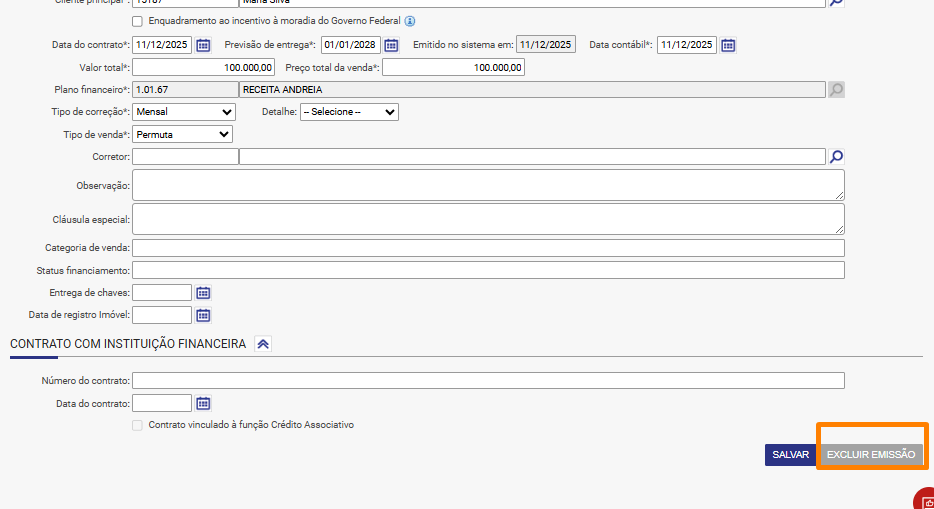Click the Emitido no sistema em date
The image size is (934, 509).
coord(546,45)
